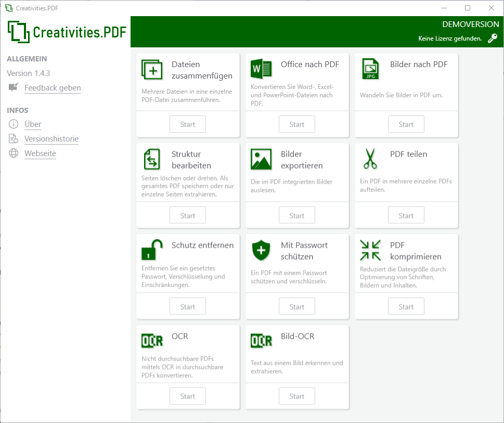
Task: Open the Über info link
Action: (x=33, y=124)
